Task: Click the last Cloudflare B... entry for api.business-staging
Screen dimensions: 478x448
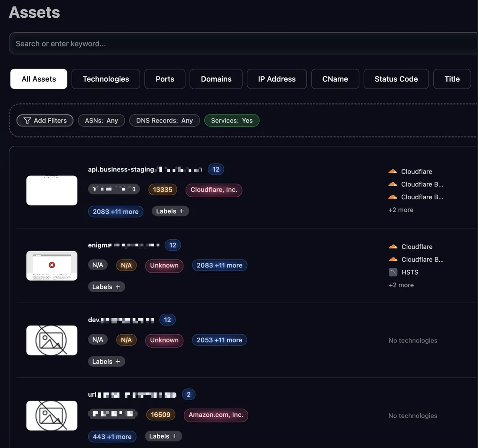Action: 416,197
